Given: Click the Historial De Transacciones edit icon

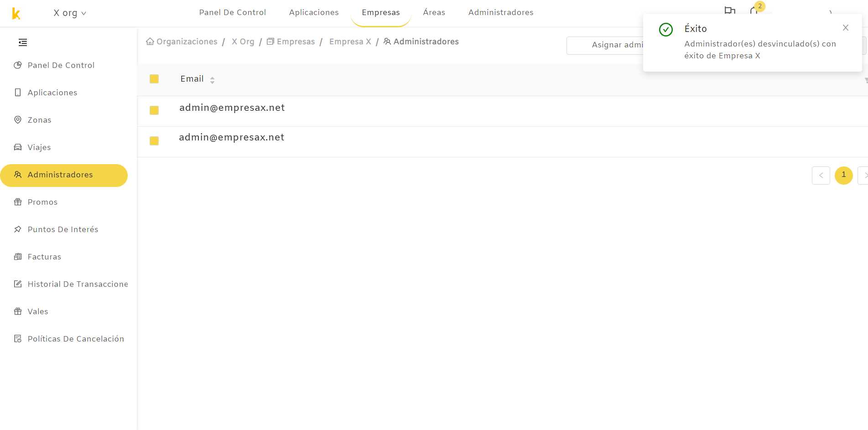Looking at the screenshot, I should (18, 284).
